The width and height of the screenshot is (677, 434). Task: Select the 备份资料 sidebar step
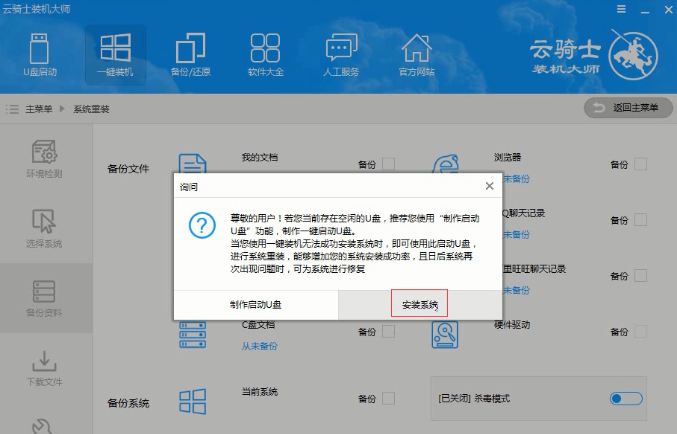pos(44,298)
